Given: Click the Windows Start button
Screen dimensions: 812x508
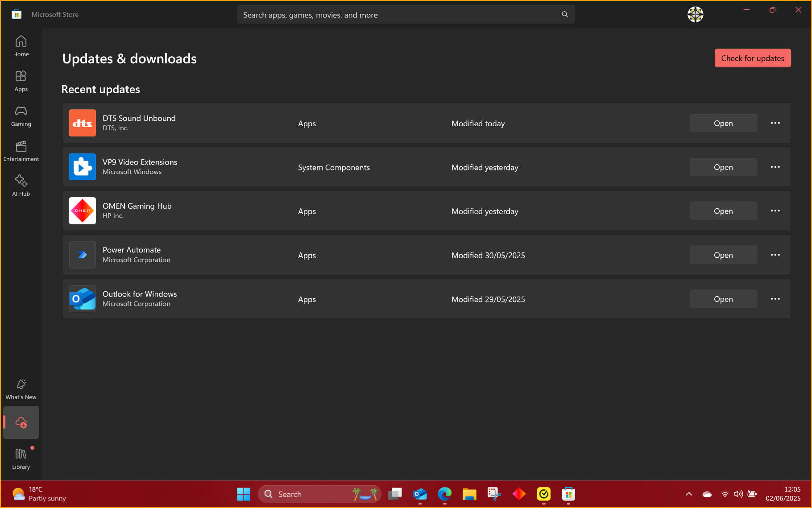Looking at the screenshot, I should [x=244, y=494].
